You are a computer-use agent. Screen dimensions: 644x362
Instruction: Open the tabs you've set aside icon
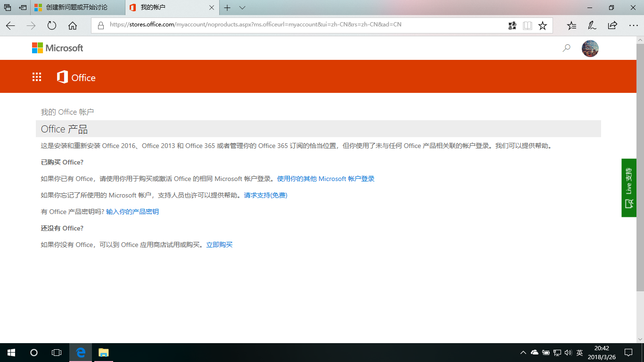pyautogui.click(x=8, y=8)
